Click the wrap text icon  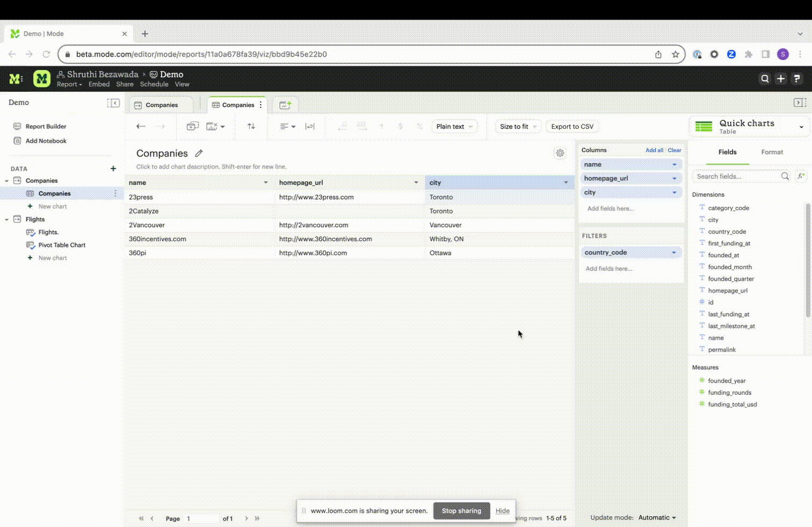tap(310, 127)
